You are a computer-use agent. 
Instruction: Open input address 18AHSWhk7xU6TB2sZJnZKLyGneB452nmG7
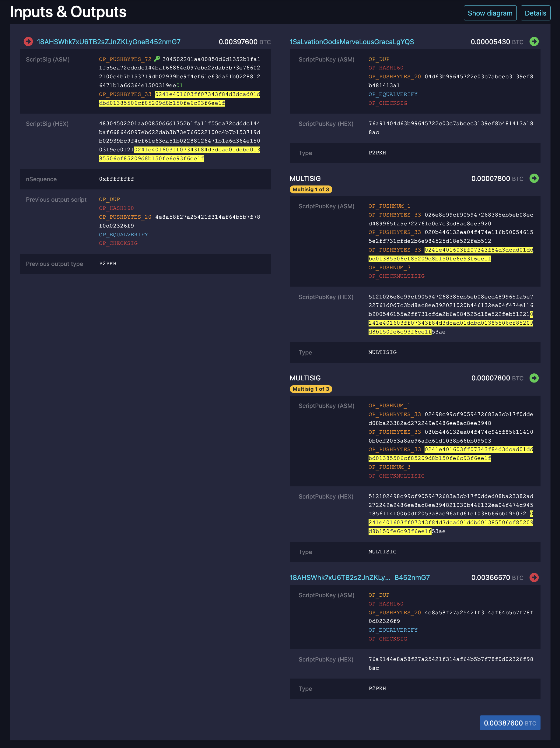coord(108,42)
